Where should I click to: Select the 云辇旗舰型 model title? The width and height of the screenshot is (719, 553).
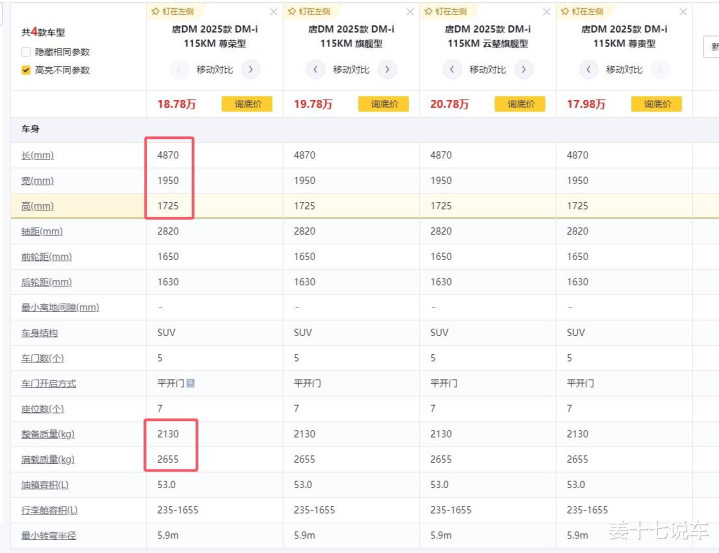(x=487, y=36)
